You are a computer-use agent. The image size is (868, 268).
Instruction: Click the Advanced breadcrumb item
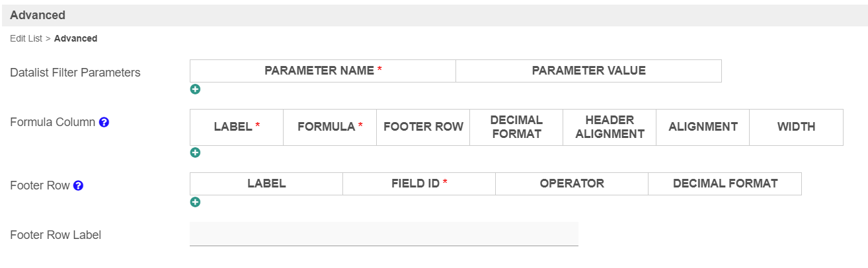pyautogui.click(x=75, y=38)
